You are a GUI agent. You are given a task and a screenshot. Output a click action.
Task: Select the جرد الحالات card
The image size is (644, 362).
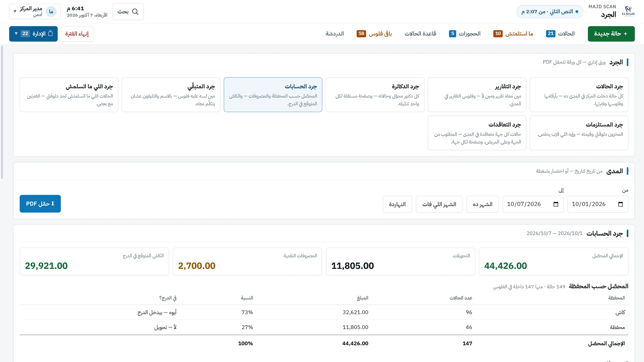click(579, 95)
